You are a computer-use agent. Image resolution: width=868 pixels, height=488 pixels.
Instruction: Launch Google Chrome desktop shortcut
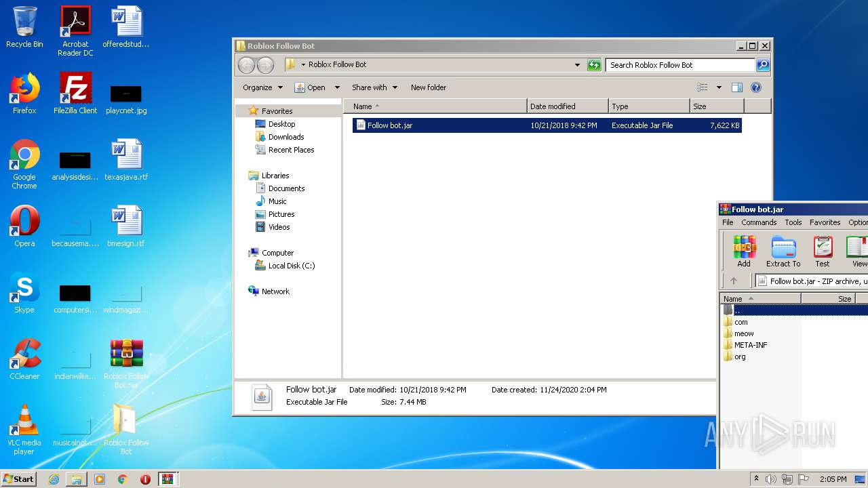click(x=24, y=164)
